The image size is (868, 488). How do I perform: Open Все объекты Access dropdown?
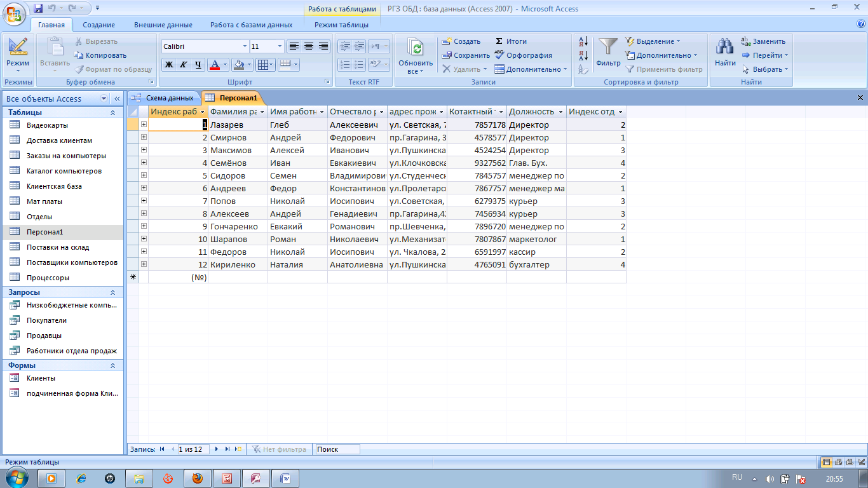pos(104,99)
